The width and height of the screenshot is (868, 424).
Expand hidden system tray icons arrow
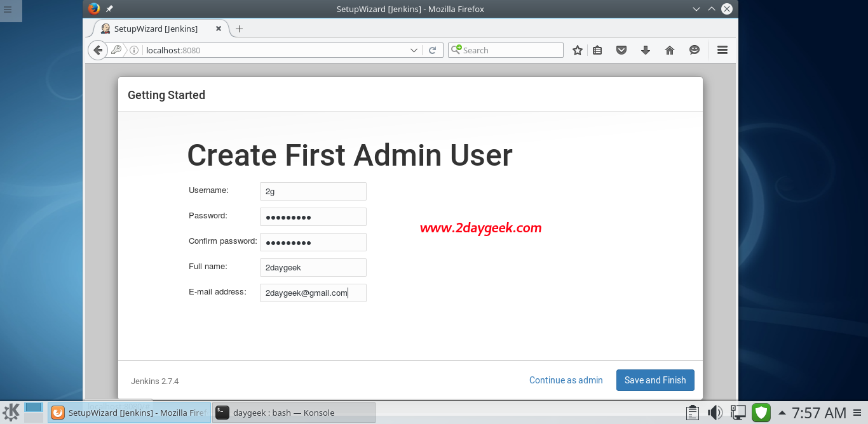point(782,413)
